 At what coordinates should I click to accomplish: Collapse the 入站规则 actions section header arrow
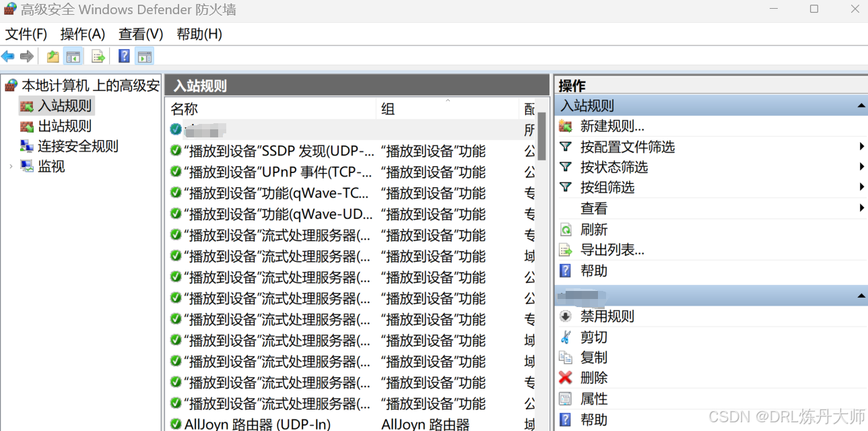861,106
